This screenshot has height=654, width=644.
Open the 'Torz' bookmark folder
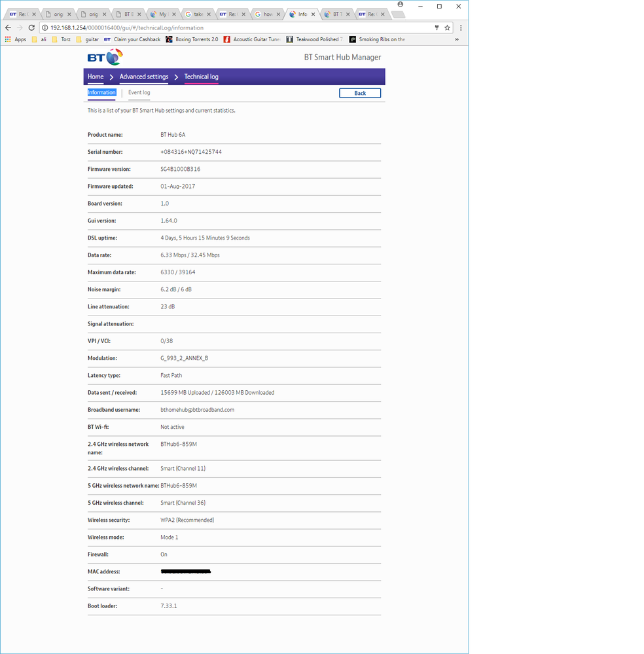(62, 39)
